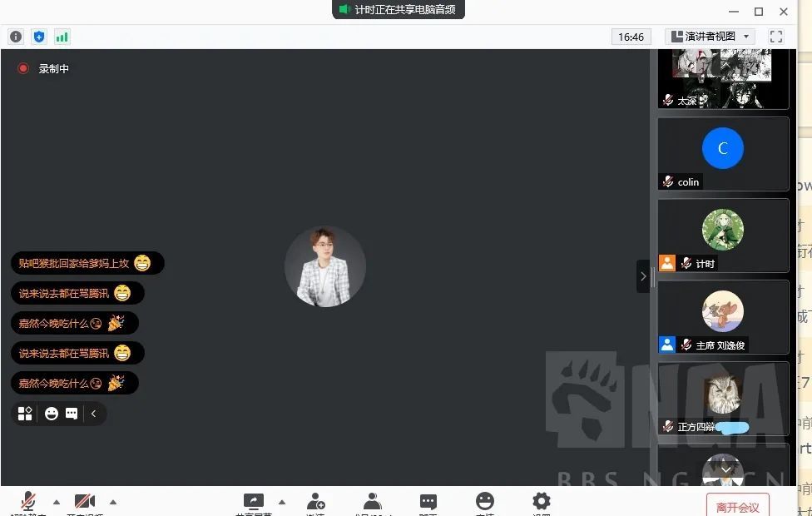Click the 离开会议 button
The height and width of the screenshot is (516, 812).
click(x=737, y=506)
